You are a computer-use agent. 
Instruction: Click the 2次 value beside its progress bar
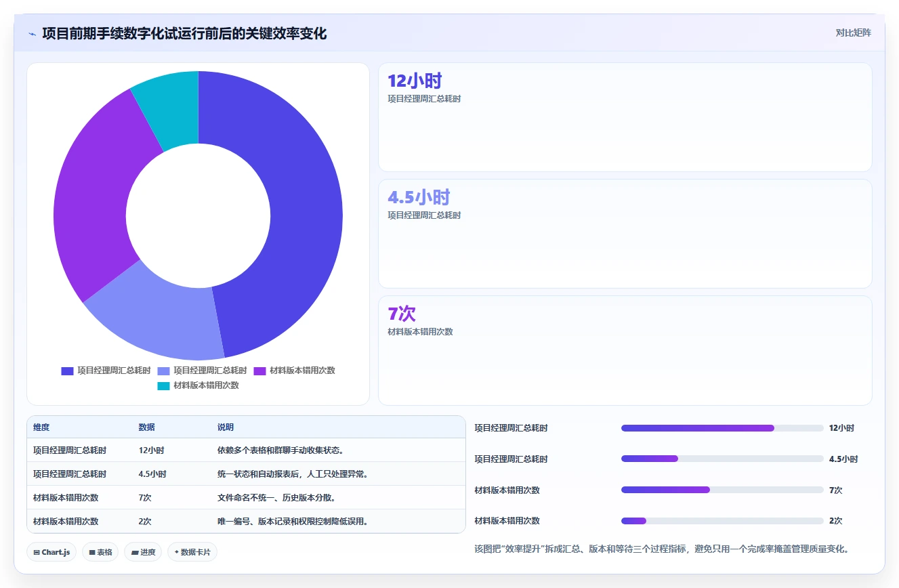coord(835,521)
